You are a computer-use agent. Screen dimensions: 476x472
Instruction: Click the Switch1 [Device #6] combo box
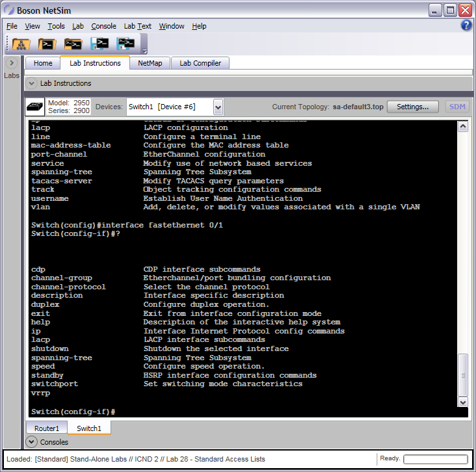175,107
